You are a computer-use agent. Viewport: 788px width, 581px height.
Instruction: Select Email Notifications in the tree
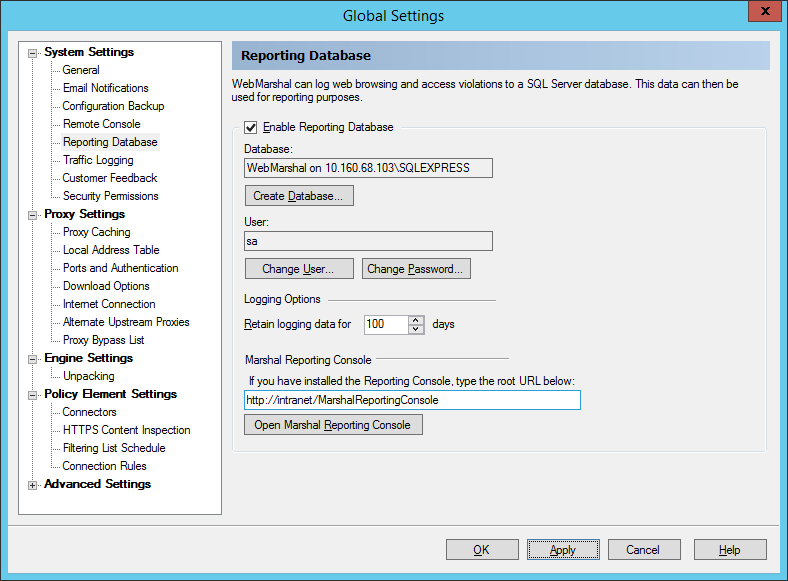[x=105, y=88]
